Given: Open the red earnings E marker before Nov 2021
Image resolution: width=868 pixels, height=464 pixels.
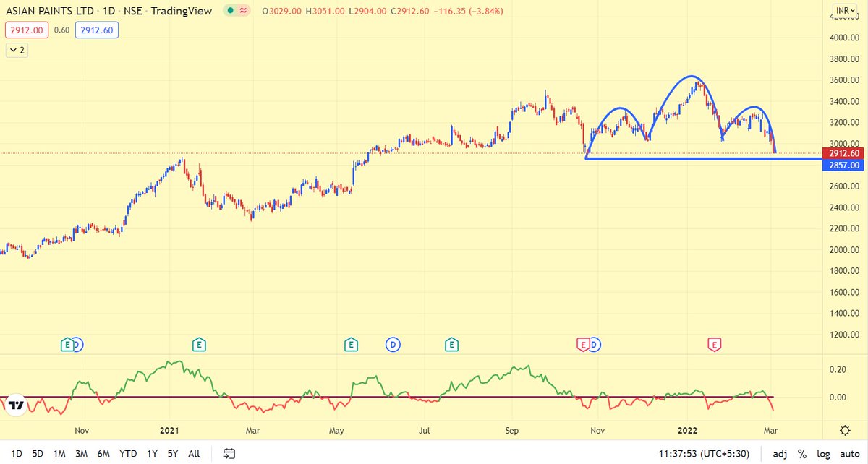Looking at the screenshot, I should click(582, 345).
